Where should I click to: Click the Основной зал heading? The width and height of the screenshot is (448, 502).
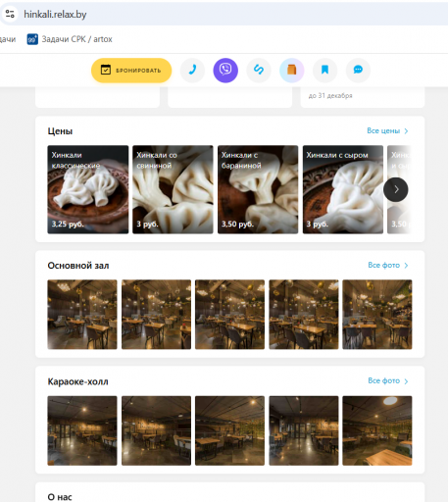coord(78,266)
